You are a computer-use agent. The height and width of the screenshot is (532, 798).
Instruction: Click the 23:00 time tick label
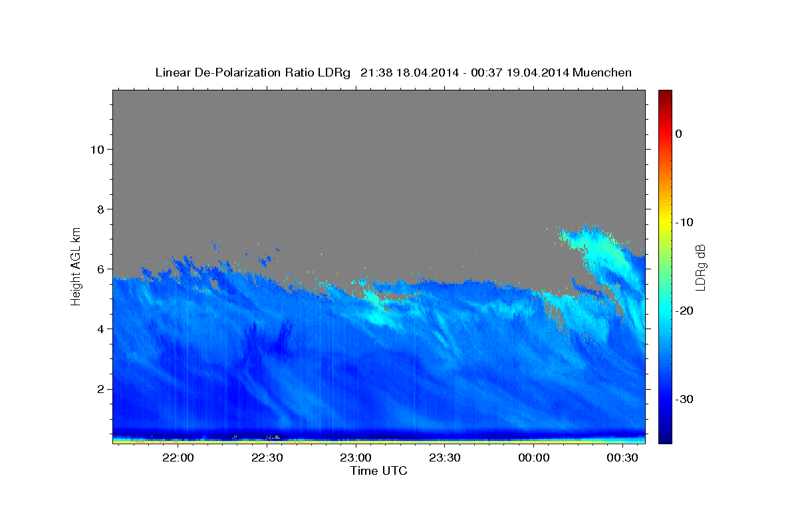(356, 458)
